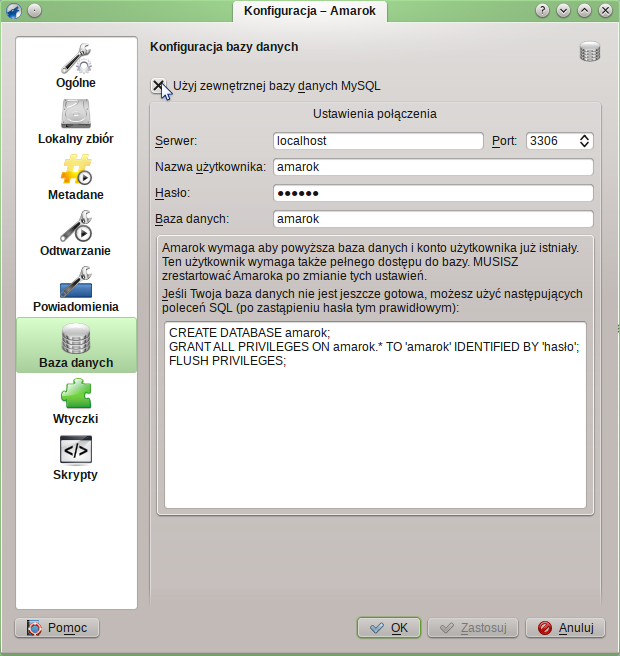Go to the Odtwarzanie playback settings
This screenshot has width=620, height=656.
(x=76, y=233)
